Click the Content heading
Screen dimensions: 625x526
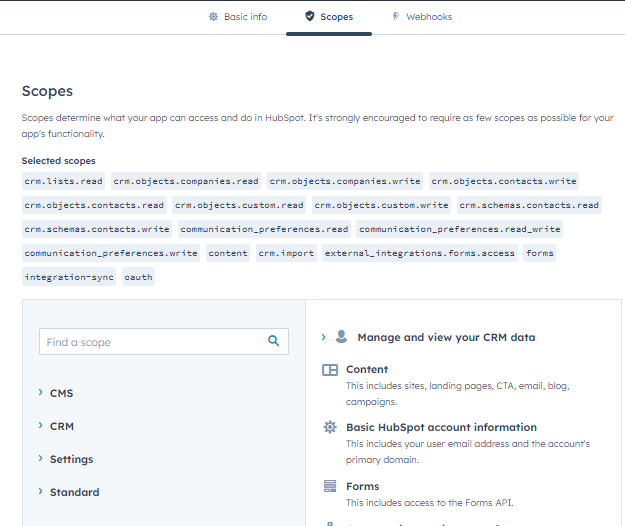click(x=367, y=369)
